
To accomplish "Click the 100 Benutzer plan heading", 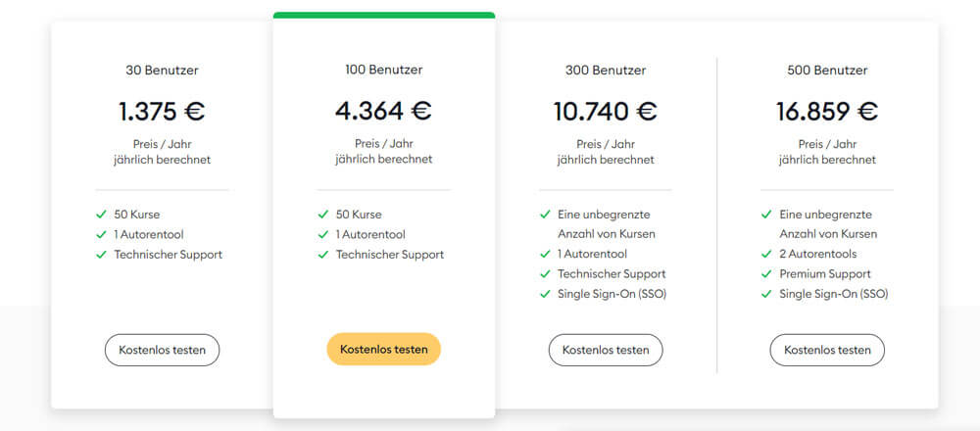I will 384,70.
